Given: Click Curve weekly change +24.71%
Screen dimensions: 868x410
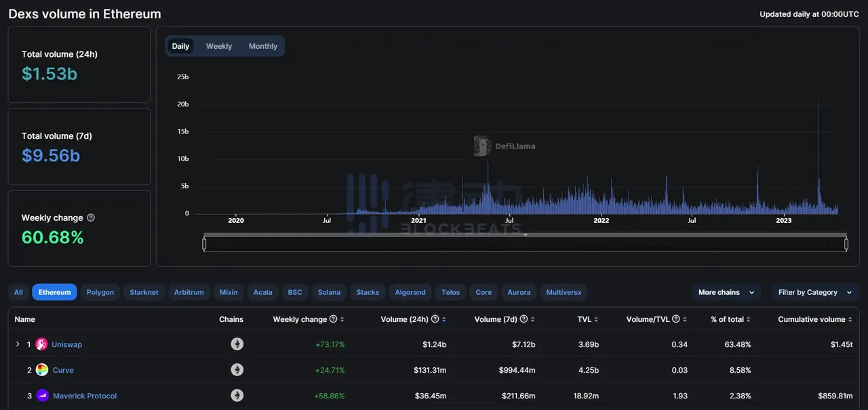Looking at the screenshot, I should point(330,370).
